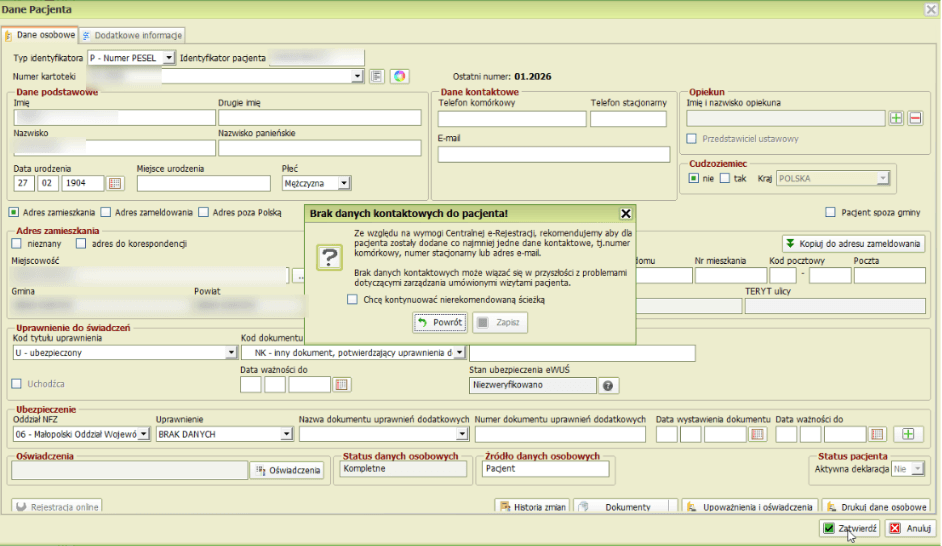Image resolution: width=942 pixels, height=546 pixels.
Task: Click the eWUŚ insurance status help icon
Action: (x=607, y=386)
